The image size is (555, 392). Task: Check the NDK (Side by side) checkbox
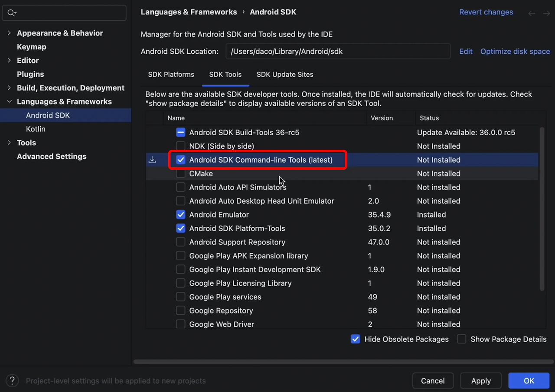pos(181,146)
